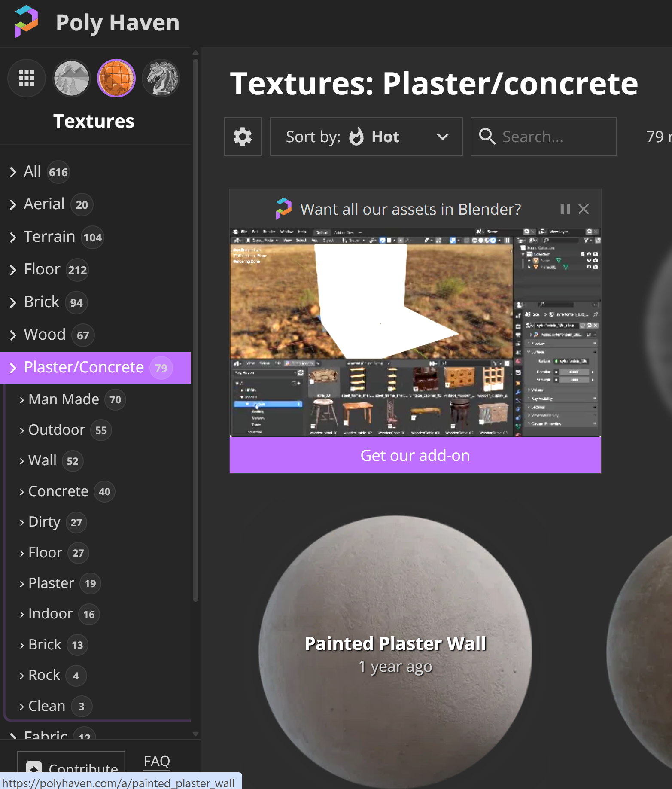672x789 pixels.
Task: Click the Get our add-on button
Action: click(415, 455)
